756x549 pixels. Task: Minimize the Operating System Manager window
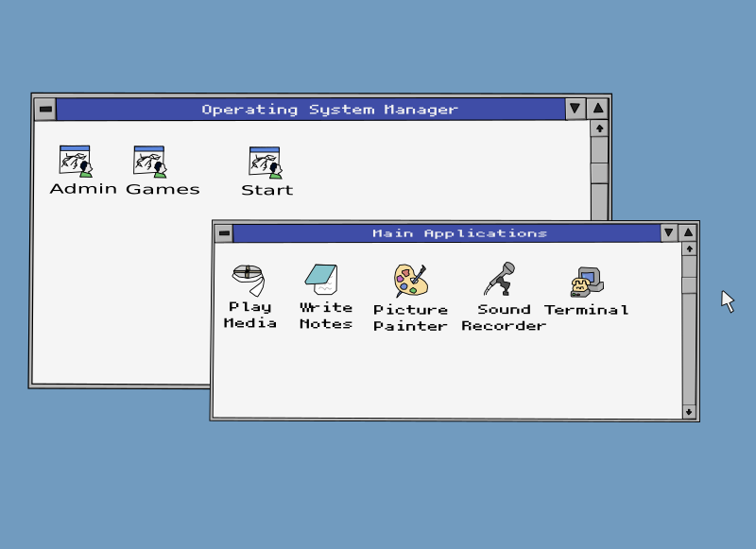pos(576,109)
